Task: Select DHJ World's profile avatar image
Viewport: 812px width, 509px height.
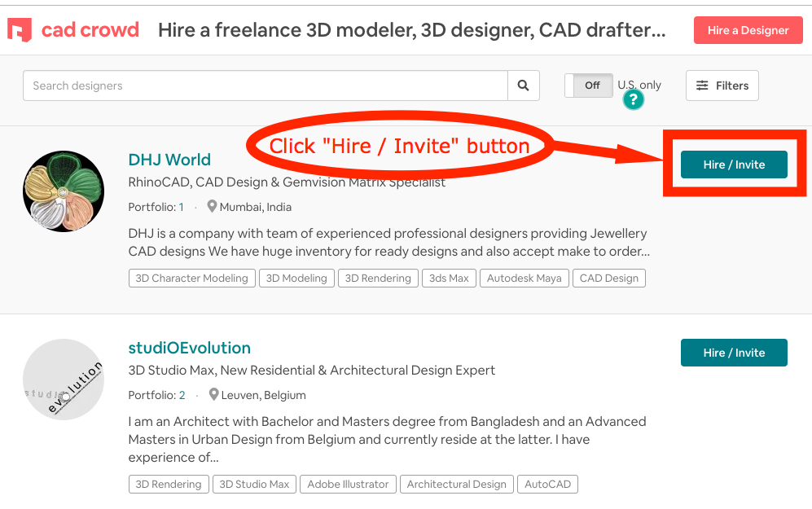Action: pyautogui.click(x=64, y=191)
